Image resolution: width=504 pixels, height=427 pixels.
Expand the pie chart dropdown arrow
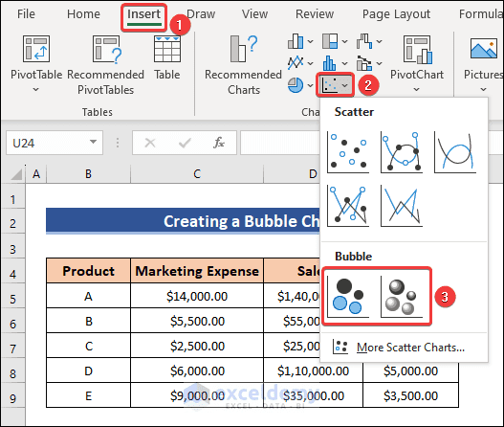pyautogui.click(x=310, y=85)
